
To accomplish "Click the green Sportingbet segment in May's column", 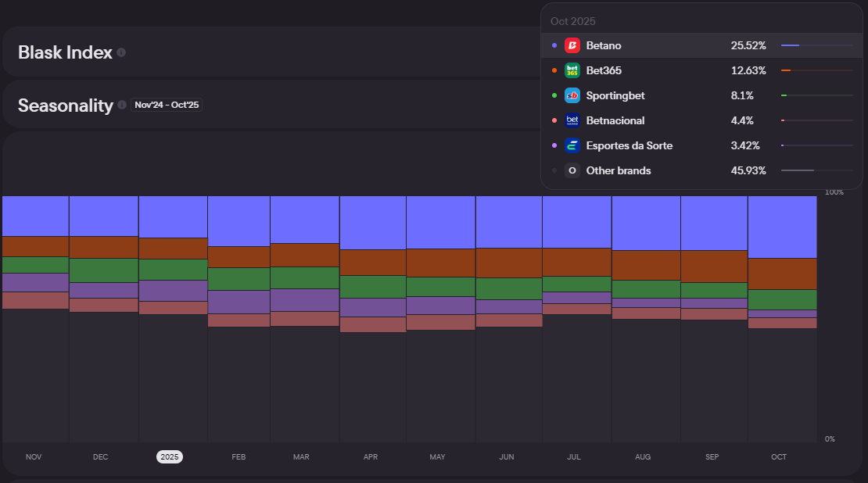I will 440,287.
